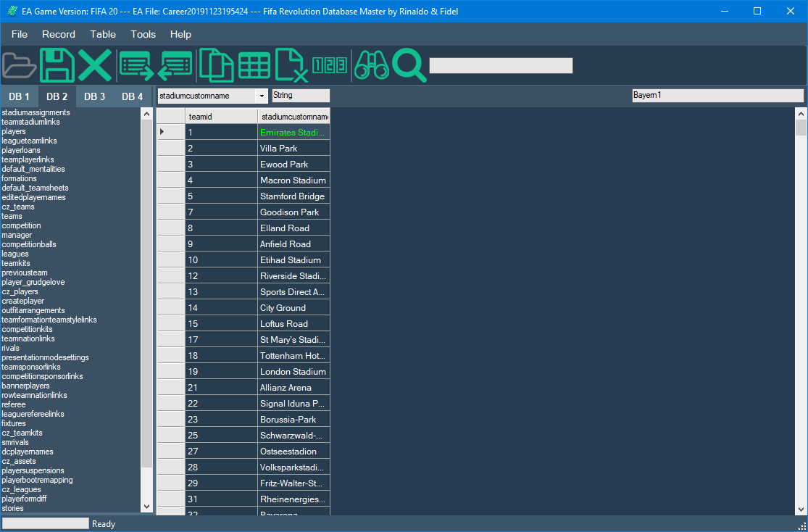Open the Record menu
The image size is (808, 532).
[59, 35]
